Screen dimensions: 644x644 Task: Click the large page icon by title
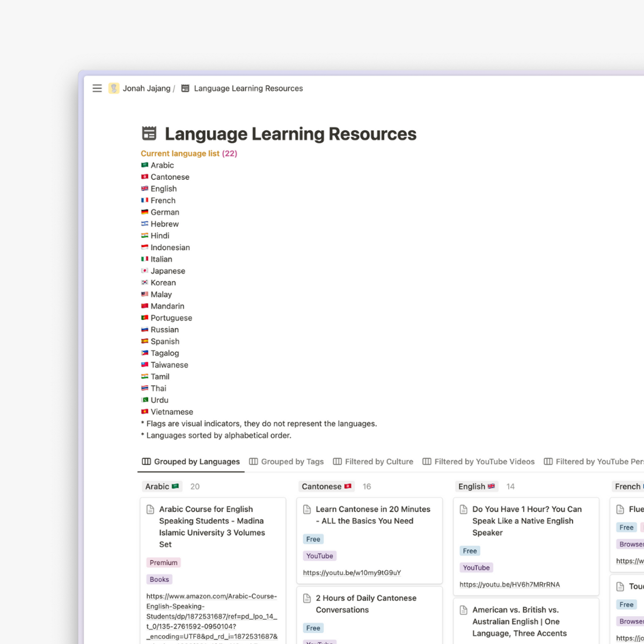click(x=149, y=134)
